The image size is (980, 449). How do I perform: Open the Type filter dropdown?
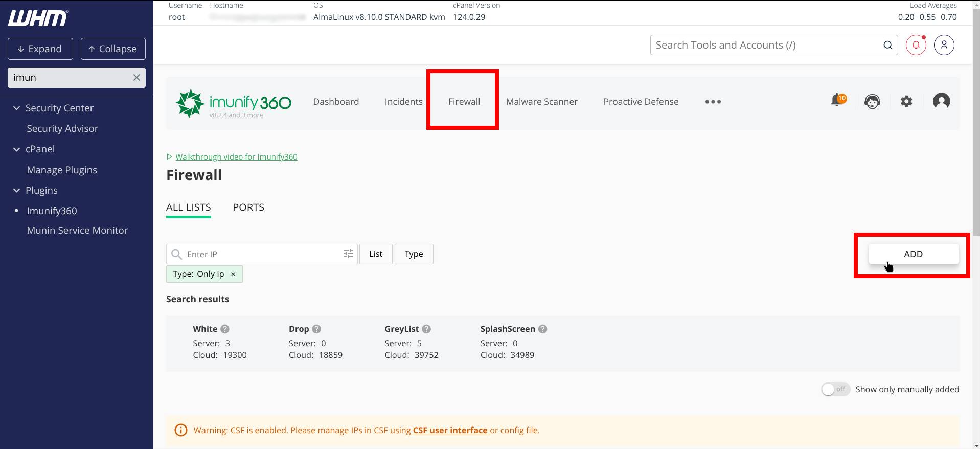(x=414, y=254)
